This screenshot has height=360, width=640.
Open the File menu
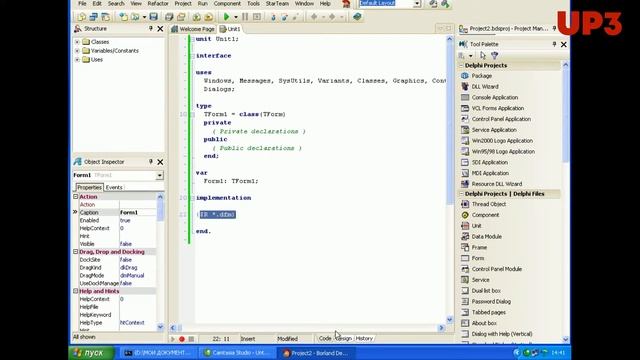[82, 3]
